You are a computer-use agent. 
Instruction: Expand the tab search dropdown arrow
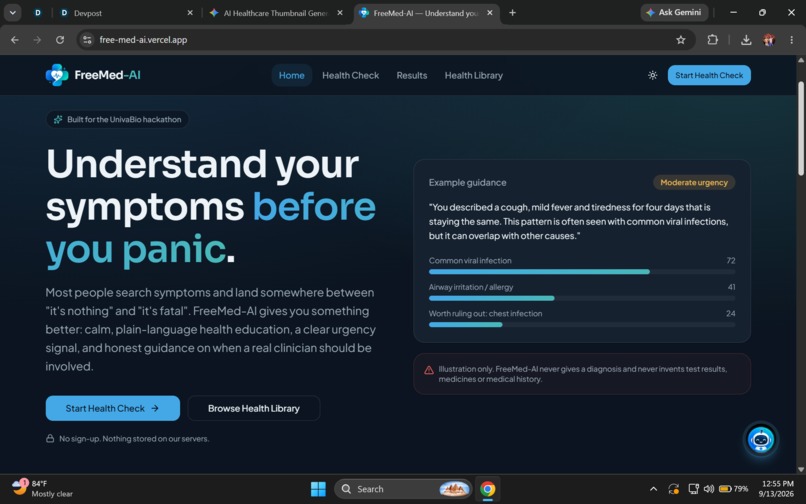tap(12, 13)
